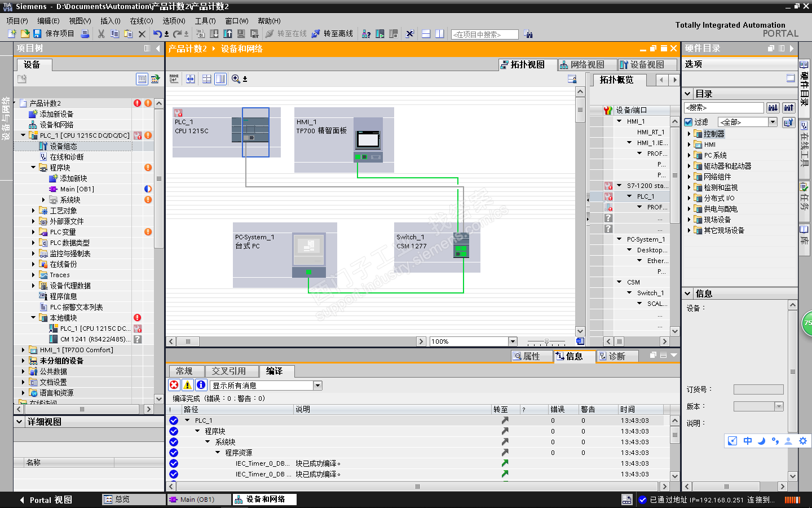Expand the PC 系统 catalog folder
This screenshot has width=812, height=508.
[689, 155]
